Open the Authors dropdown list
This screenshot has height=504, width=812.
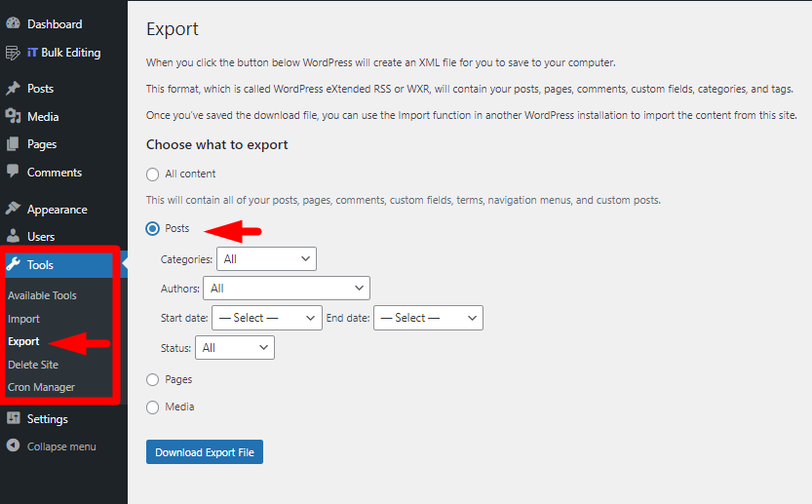point(287,288)
